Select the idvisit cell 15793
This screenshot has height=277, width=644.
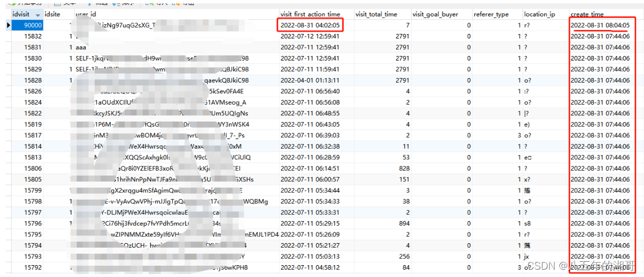27,257
